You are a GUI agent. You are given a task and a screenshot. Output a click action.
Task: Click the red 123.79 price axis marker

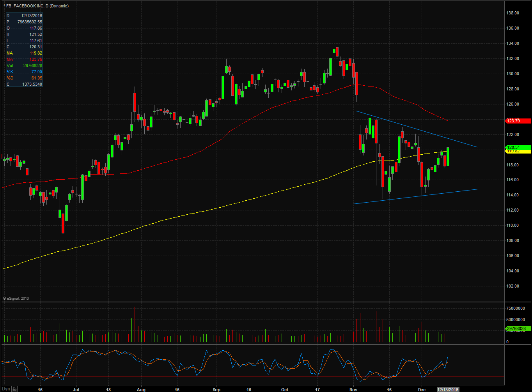[x=518, y=121]
